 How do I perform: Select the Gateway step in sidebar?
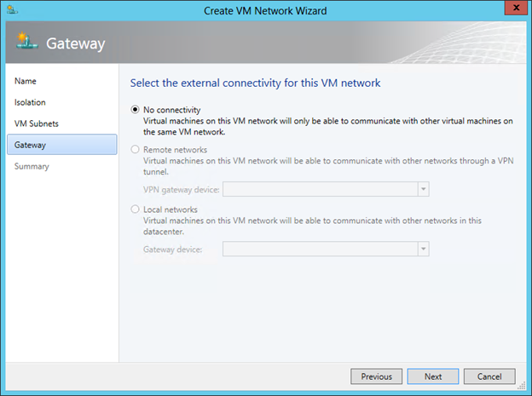click(31, 145)
